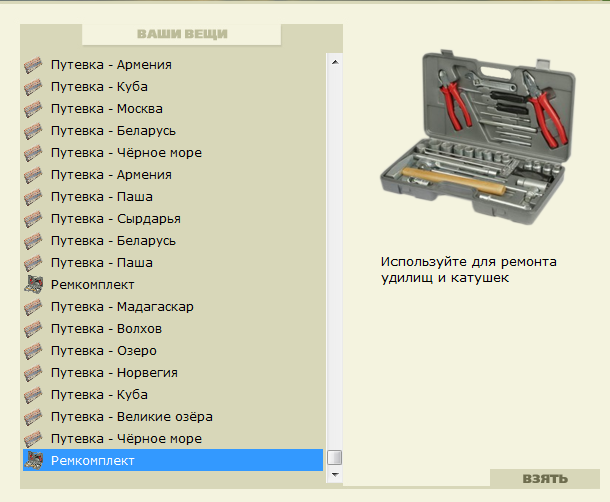Click the ticket icon beside Путевка - Волхов
This screenshot has height=502, width=610.
click(x=33, y=328)
